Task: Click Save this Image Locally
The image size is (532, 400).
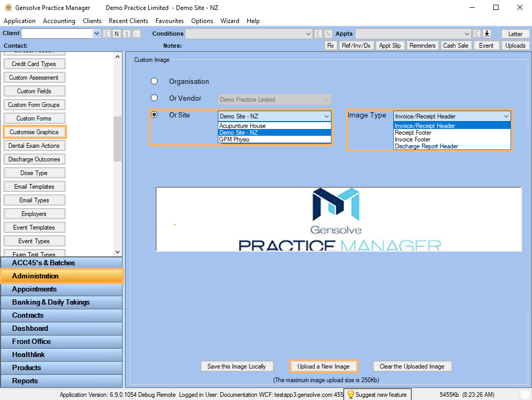Action: 237,366
